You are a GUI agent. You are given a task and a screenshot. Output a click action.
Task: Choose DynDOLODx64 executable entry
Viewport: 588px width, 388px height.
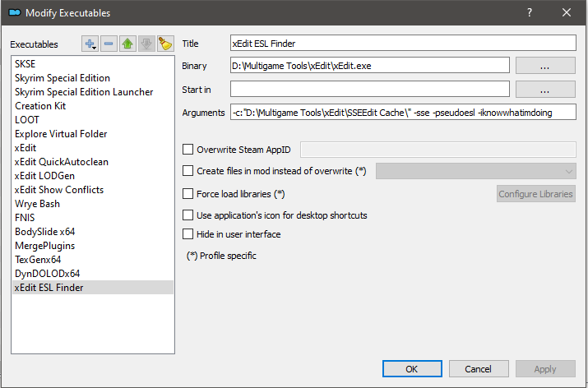pyautogui.click(x=47, y=273)
